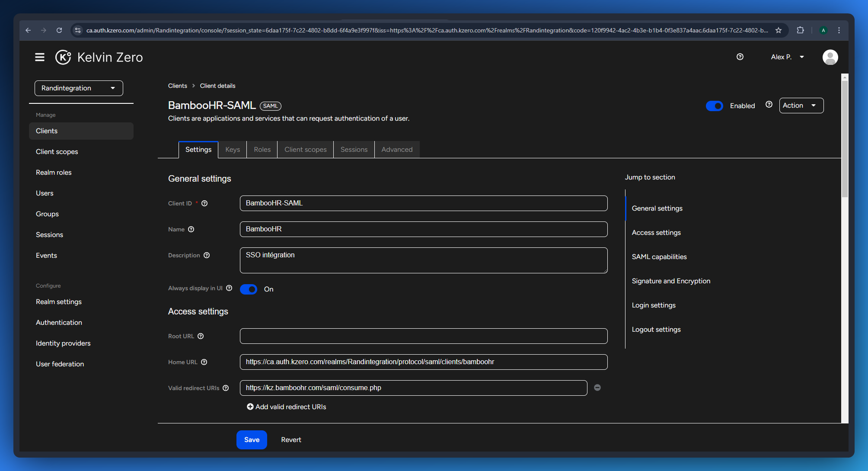Click the Revert button
The height and width of the screenshot is (471, 868).
[x=291, y=440]
